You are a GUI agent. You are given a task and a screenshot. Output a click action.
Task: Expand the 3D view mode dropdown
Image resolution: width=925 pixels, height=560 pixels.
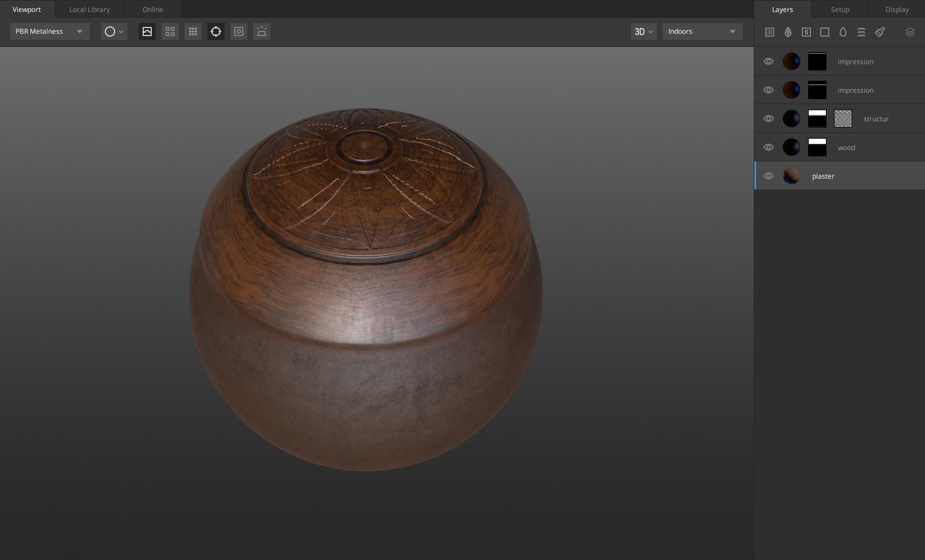coord(643,31)
